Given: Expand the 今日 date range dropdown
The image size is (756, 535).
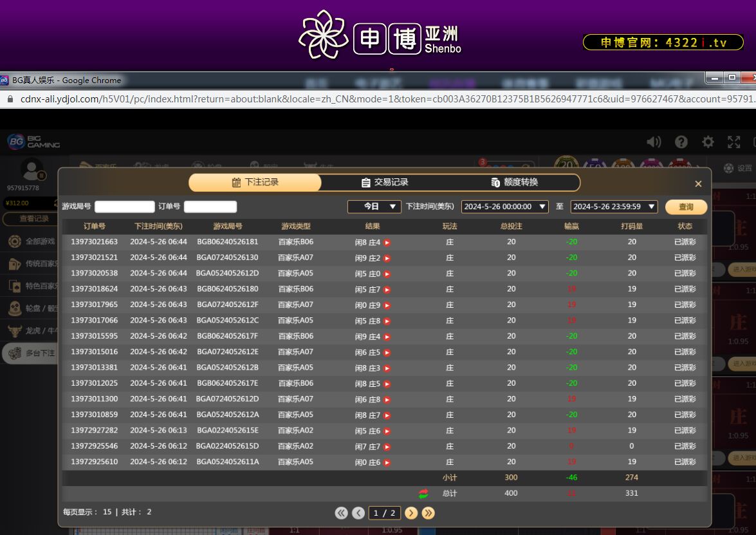Looking at the screenshot, I should click(374, 207).
